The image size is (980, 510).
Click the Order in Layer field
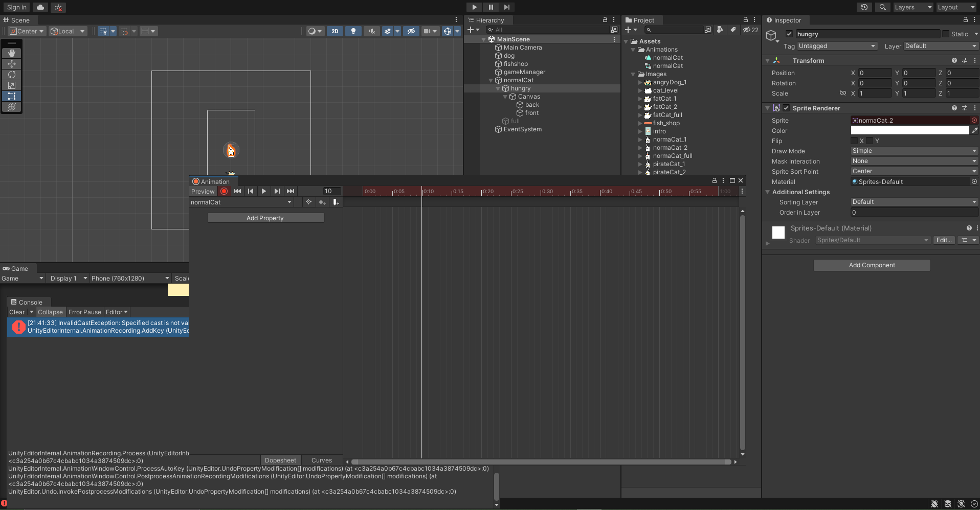(x=915, y=213)
